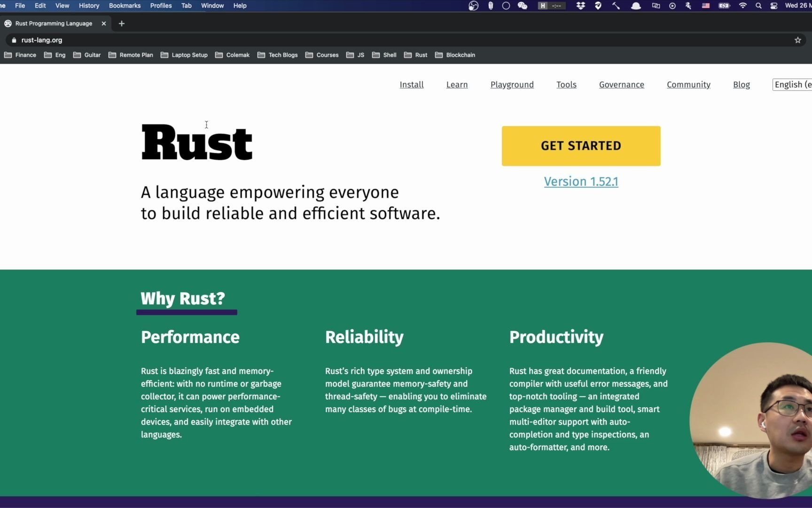Image resolution: width=812 pixels, height=508 pixels.
Task: Click the battery charging status icon
Action: point(724,6)
